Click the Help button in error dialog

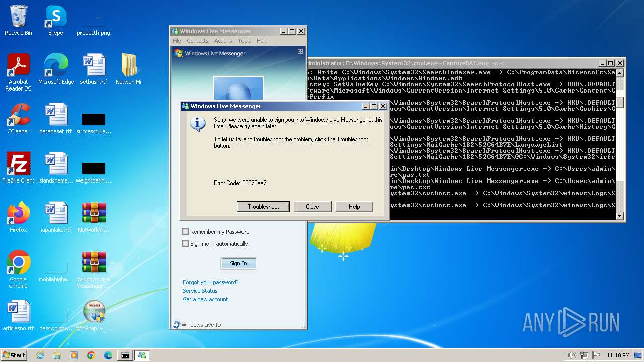(354, 207)
